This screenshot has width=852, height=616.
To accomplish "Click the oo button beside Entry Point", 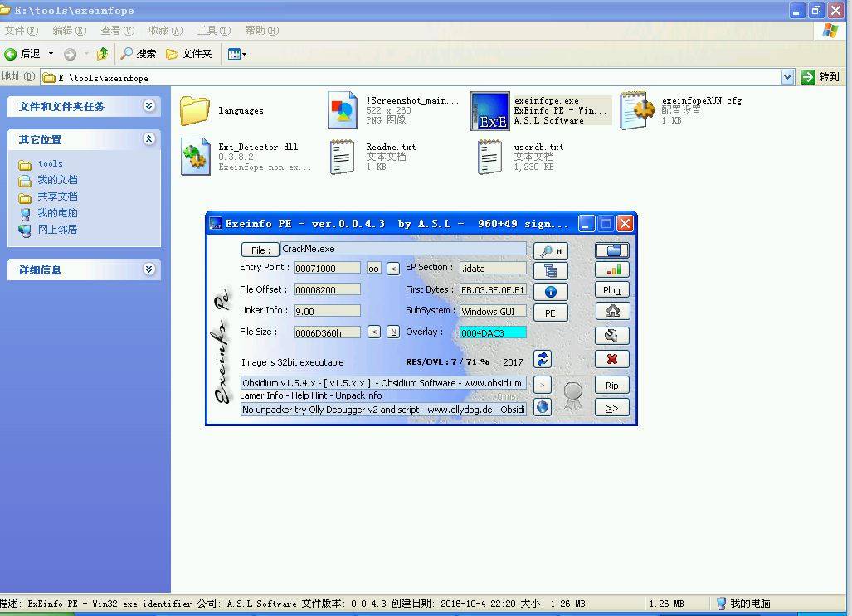I will click(x=374, y=269).
